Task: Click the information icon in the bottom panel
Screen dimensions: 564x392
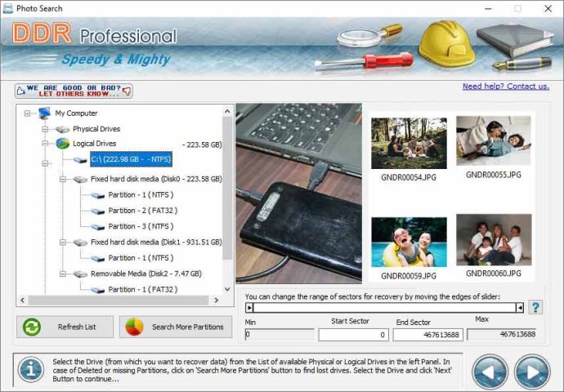Action: [31, 369]
